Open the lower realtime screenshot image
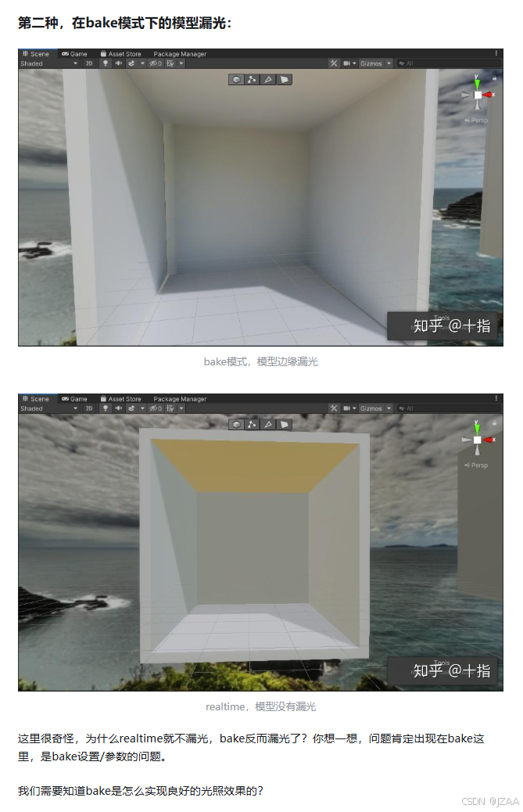This screenshot has width=523, height=812. (x=261, y=542)
